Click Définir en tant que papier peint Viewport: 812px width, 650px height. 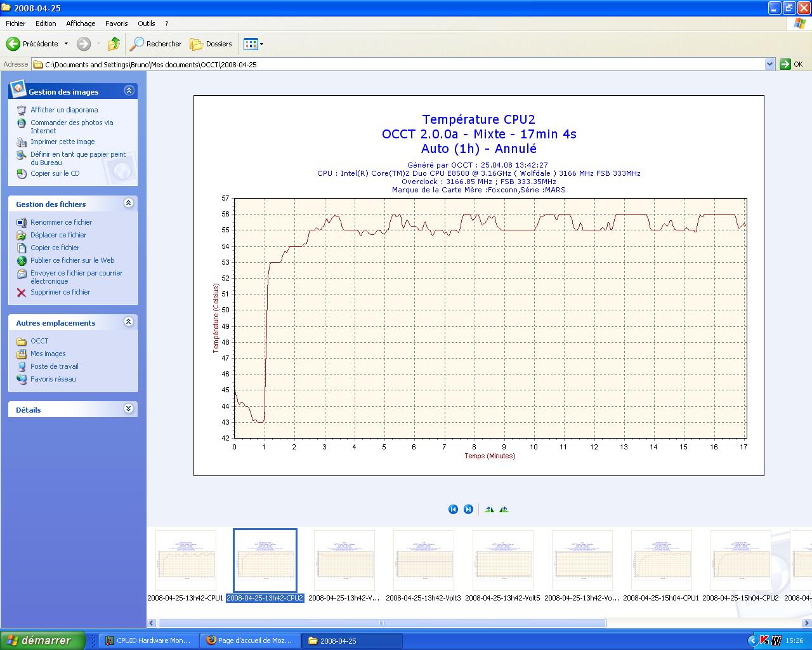tap(78, 158)
